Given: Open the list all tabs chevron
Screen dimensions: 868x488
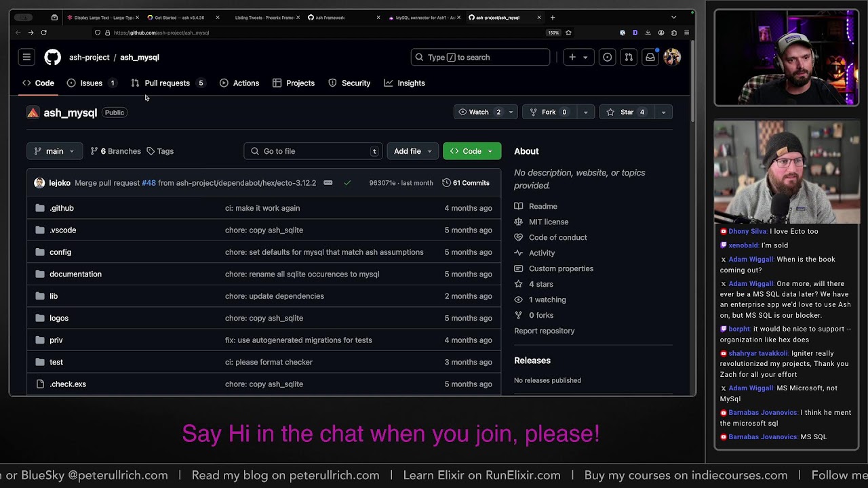Looking at the screenshot, I should (x=673, y=18).
